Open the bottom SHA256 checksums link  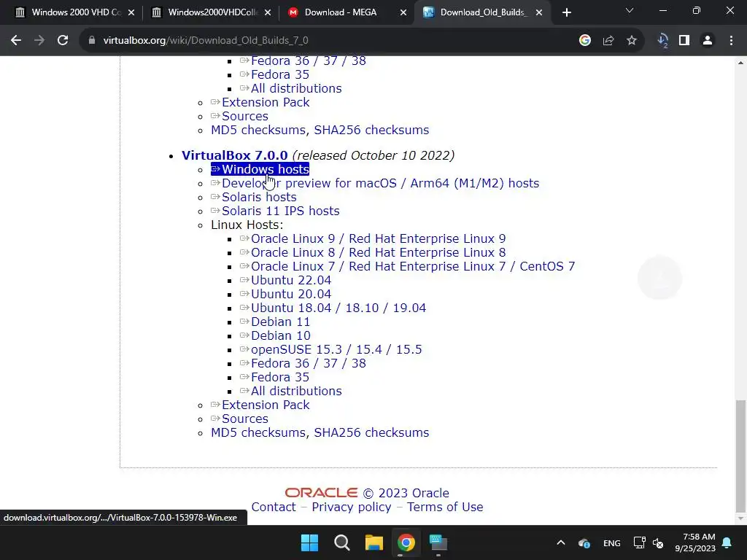tap(371, 432)
